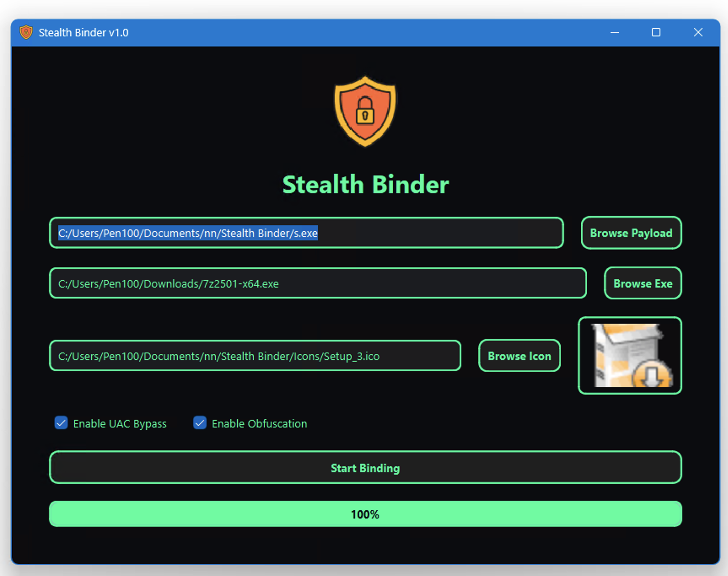Toggle the Enable UAC Bypass checkbox

(x=61, y=423)
